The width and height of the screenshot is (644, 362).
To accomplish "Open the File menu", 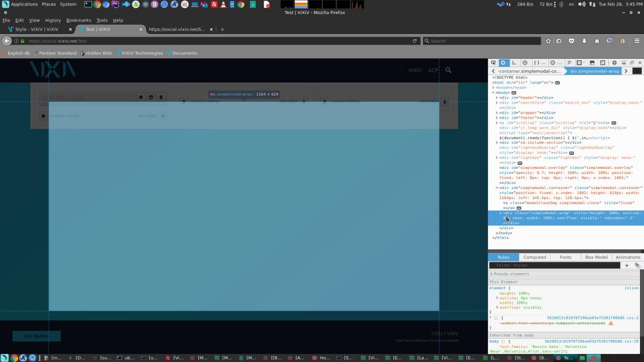I will [6, 20].
